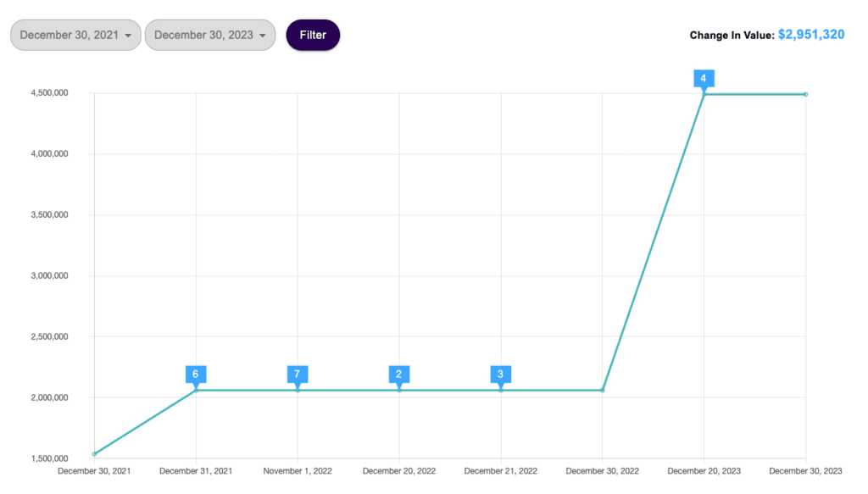The width and height of the screenshot is (868, 494).
Task: Open the marker flag labeled 4
Action: tap(703, 79)
